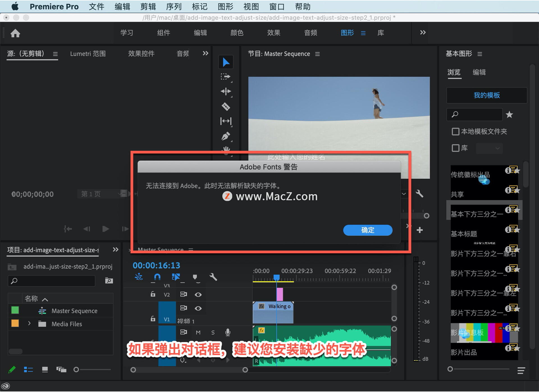Image resolution: width=539 pixels, height=392 pixels.
Task: Click the Essential Graphics search field
Action: click(474, 114)
